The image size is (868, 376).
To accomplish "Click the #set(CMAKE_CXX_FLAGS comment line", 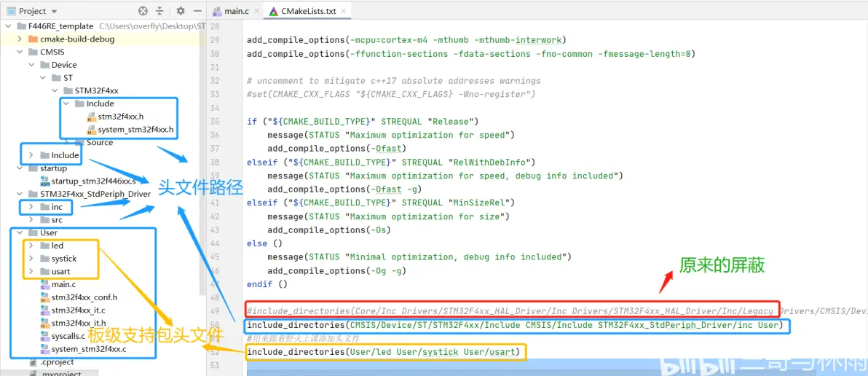I will click(x=391, y=94).
